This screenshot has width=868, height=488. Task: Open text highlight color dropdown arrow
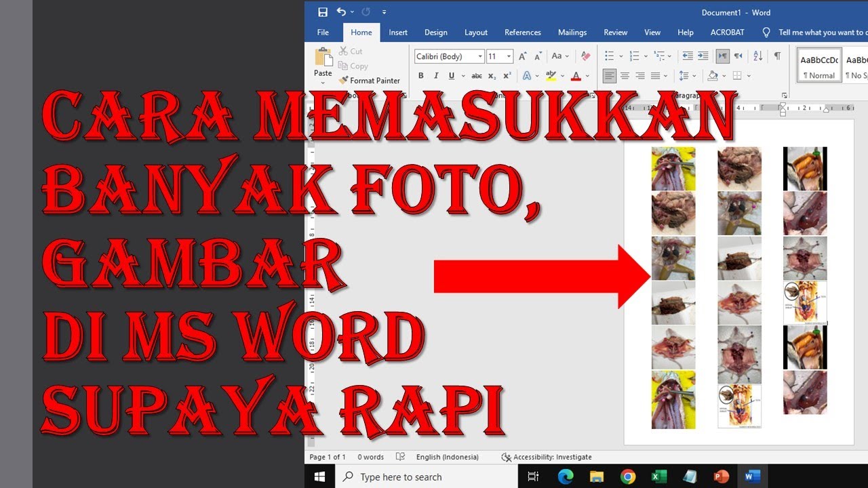[x=563, y=76]
